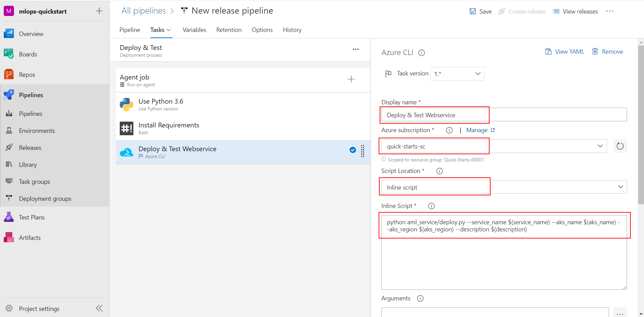The height and width of the screenshot is (317, 644).
Task: Add a task to Agent job
Action: coord(351,79)
